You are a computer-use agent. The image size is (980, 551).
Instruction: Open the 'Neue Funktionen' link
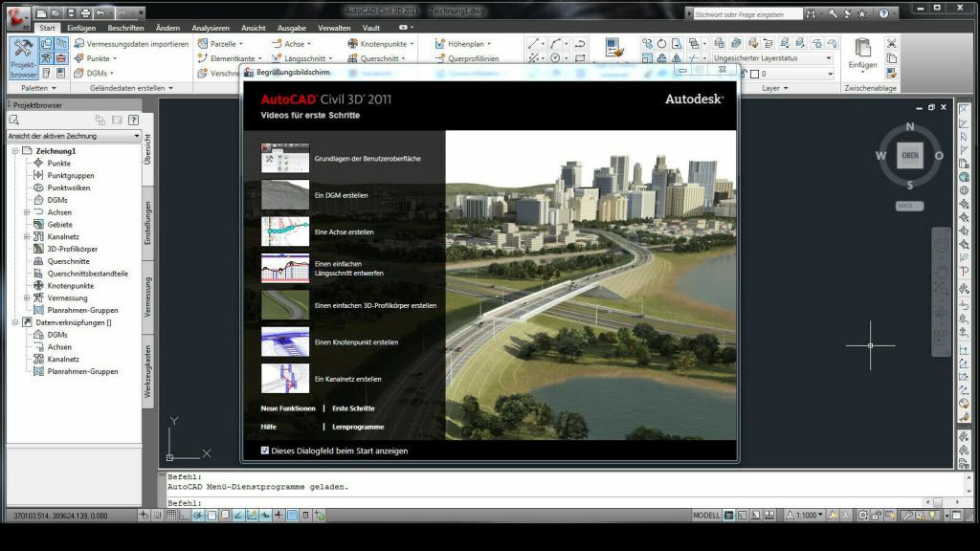click(288, 408)
